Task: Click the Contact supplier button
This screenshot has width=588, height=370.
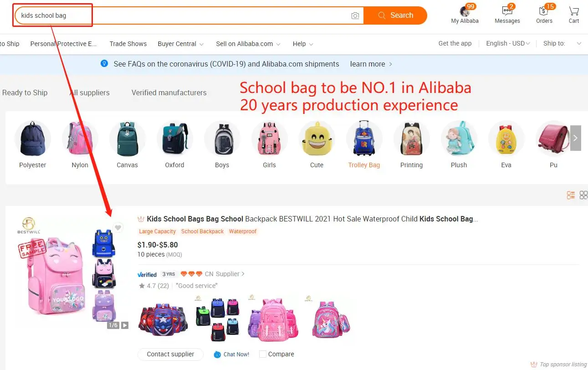Action: [170, 354]
